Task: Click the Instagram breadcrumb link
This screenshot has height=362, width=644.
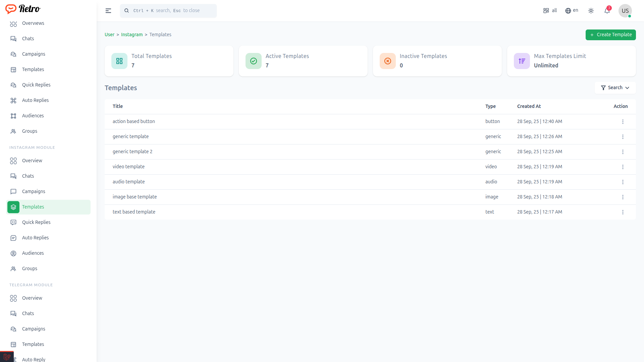Action: pyautogui.click(x=132, y=35)
